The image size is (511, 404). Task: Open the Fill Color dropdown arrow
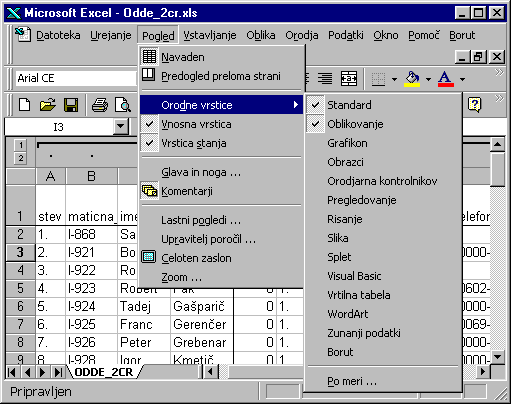pos(428,79)
